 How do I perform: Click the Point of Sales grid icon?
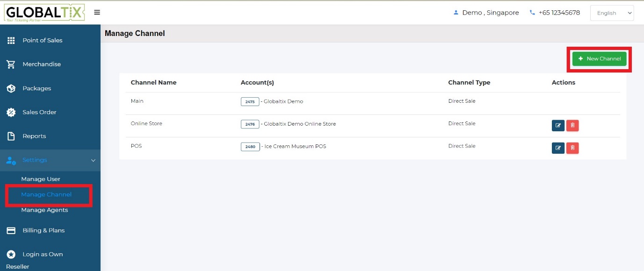click(11, 40)
